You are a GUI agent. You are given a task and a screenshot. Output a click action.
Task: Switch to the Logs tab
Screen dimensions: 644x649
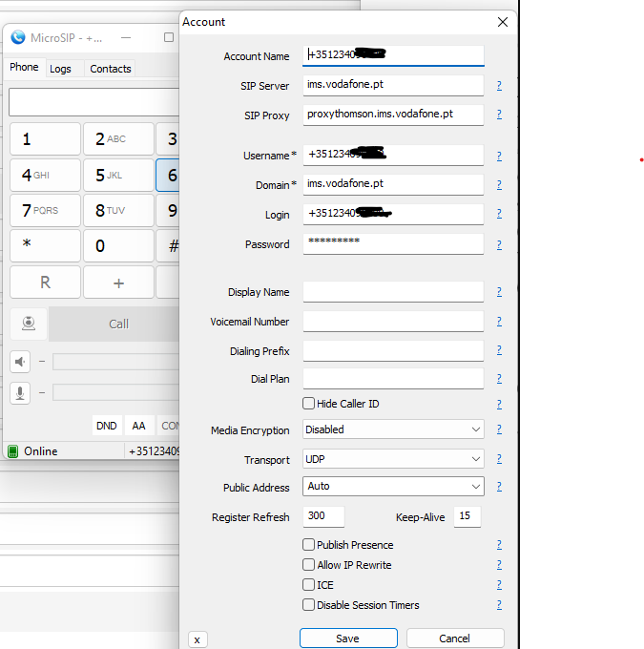click(x=60, y=69)
